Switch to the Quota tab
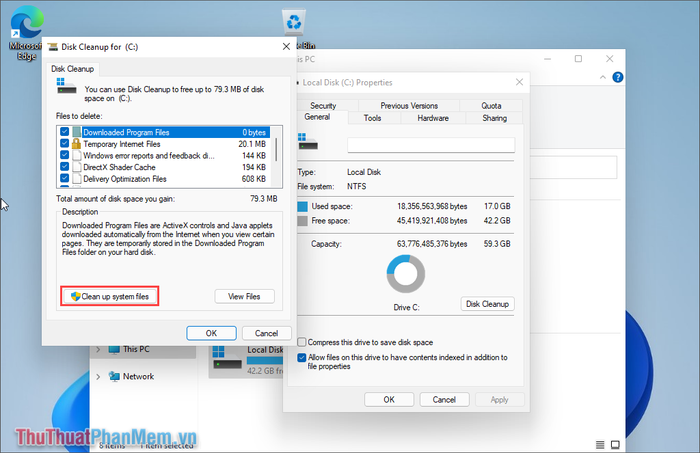Viewport: 700px width, 453px height. point(491,106)
